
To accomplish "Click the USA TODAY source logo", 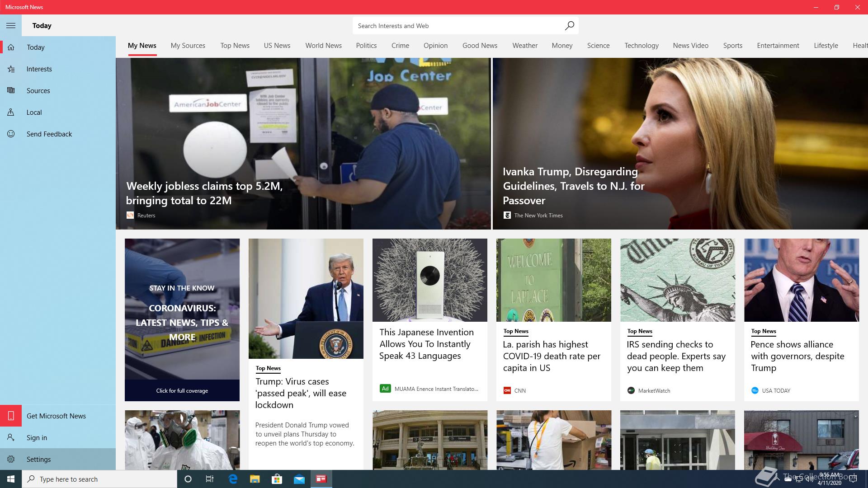I will (x=755, y=391).
